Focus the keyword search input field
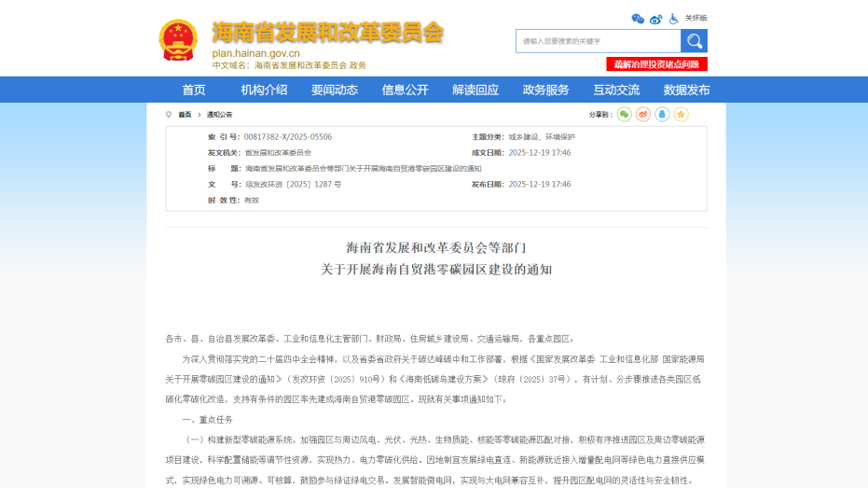 click(x=599, y=41)
